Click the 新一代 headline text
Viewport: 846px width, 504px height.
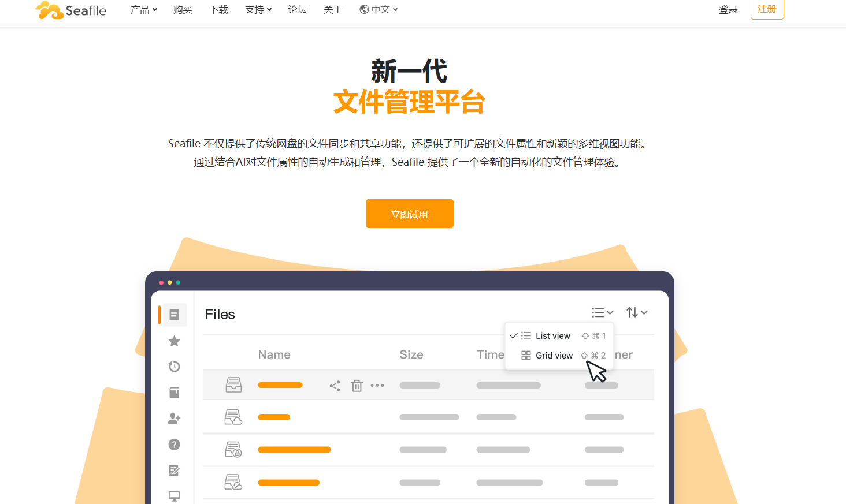tap(409, 71)
